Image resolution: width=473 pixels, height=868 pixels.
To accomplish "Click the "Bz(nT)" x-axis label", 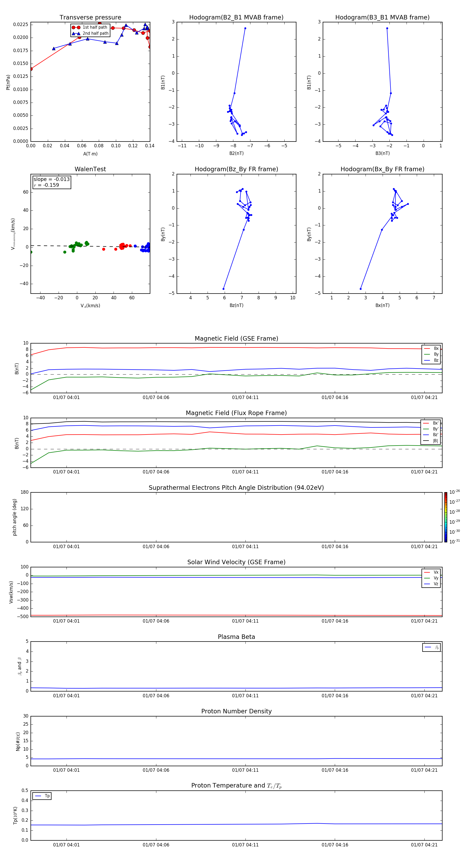I will click(236, 305).
